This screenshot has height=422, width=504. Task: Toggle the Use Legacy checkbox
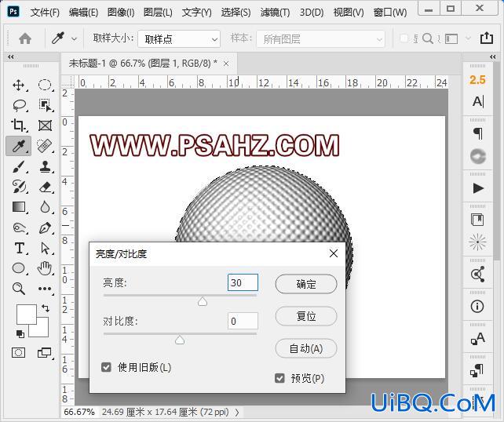point(106,367)
